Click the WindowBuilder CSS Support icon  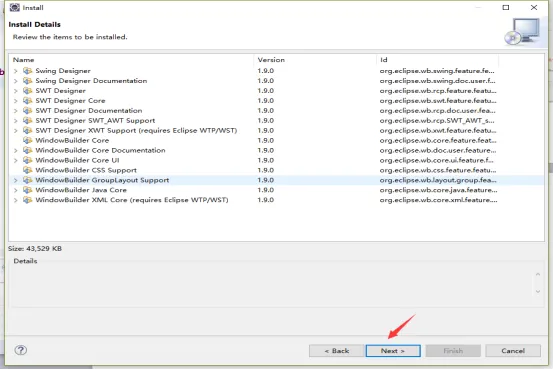click(28, 170)
